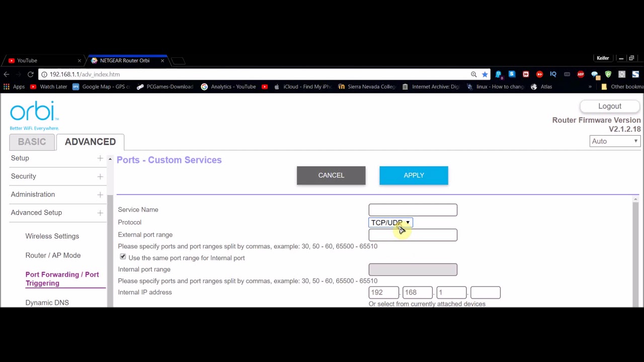This screenshot has width=644, height=362.
Task: Click the second IP octet field 168
Action: point(418,293)
